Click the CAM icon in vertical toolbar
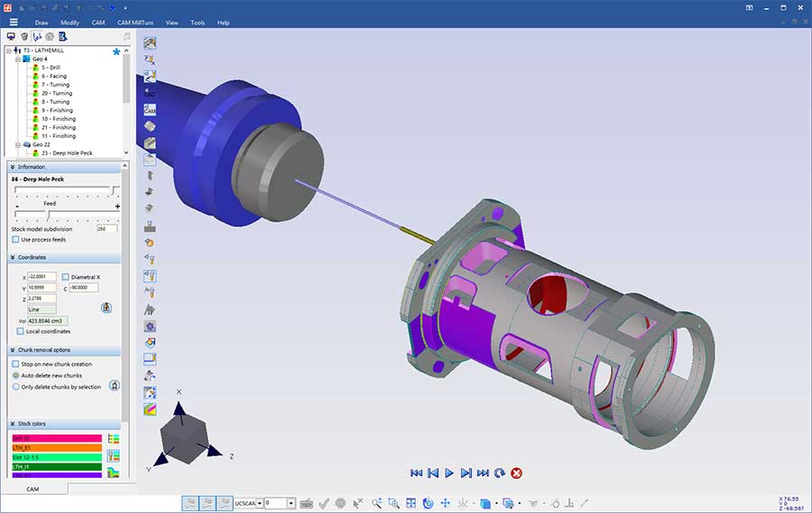The width and height of the screenshot is (812, 513). (150, 109)
